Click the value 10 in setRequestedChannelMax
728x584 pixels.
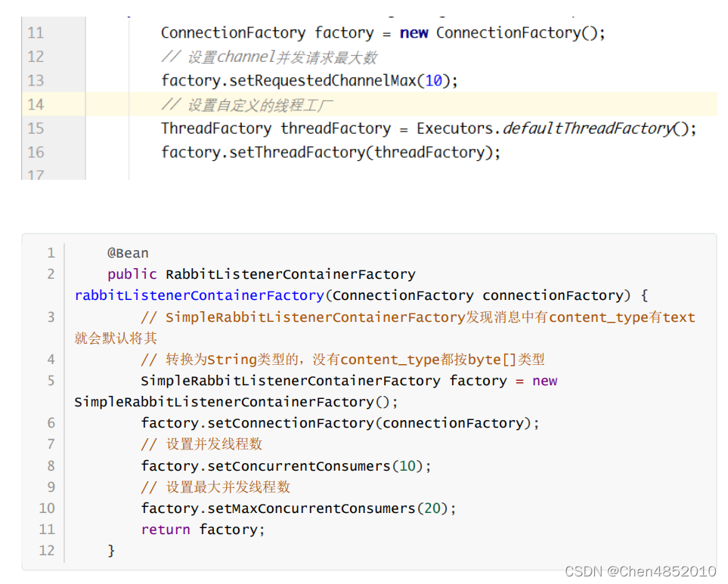pyautogui.click(x=434, y=81)
